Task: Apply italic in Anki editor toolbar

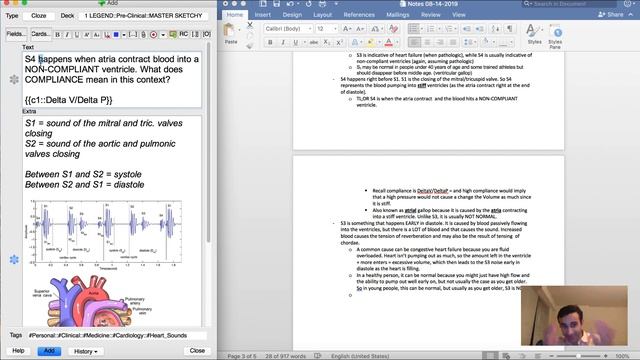Action: (67, 35)
